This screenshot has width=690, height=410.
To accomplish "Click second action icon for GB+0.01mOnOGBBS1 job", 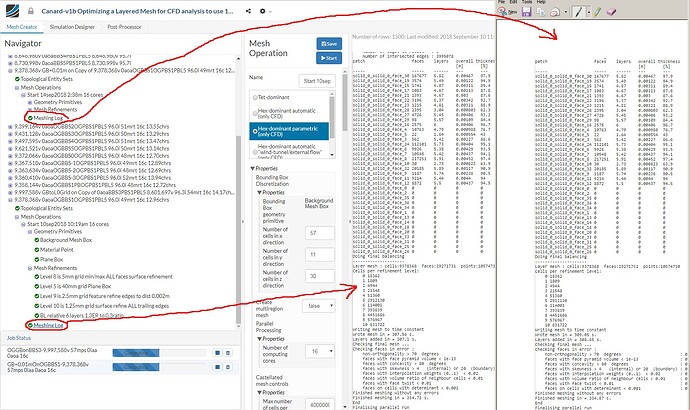I will (228, 367).
